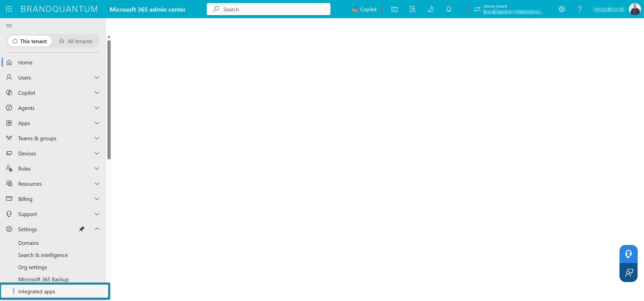Expand the Support section chevron
The height and width of the screenshot is (301, 644).
click(97, 214)
